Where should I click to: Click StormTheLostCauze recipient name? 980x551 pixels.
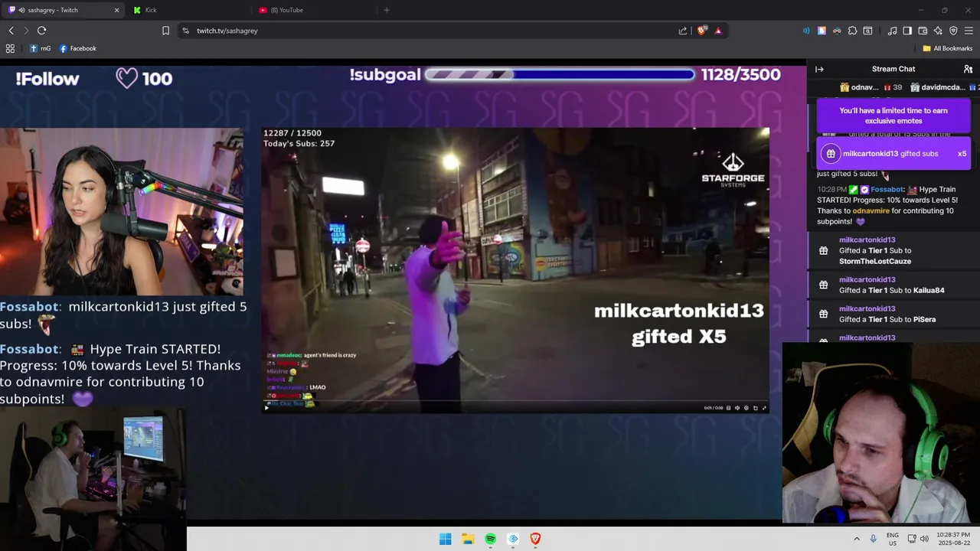tap(875, 261)
